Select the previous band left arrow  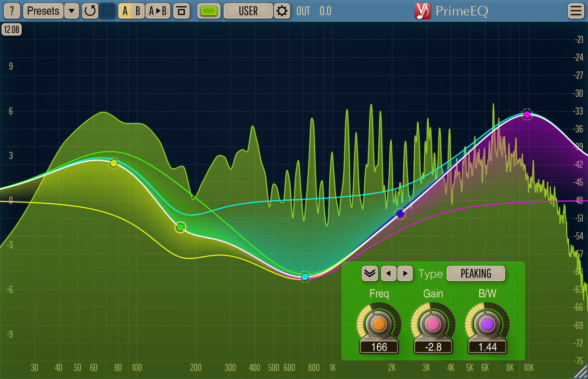(388, 274)
